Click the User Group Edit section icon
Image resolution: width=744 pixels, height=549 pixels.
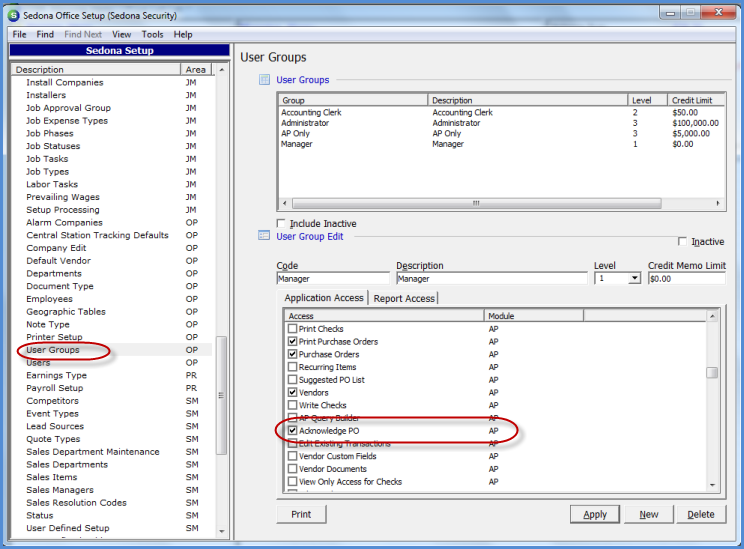pos(264,235)
